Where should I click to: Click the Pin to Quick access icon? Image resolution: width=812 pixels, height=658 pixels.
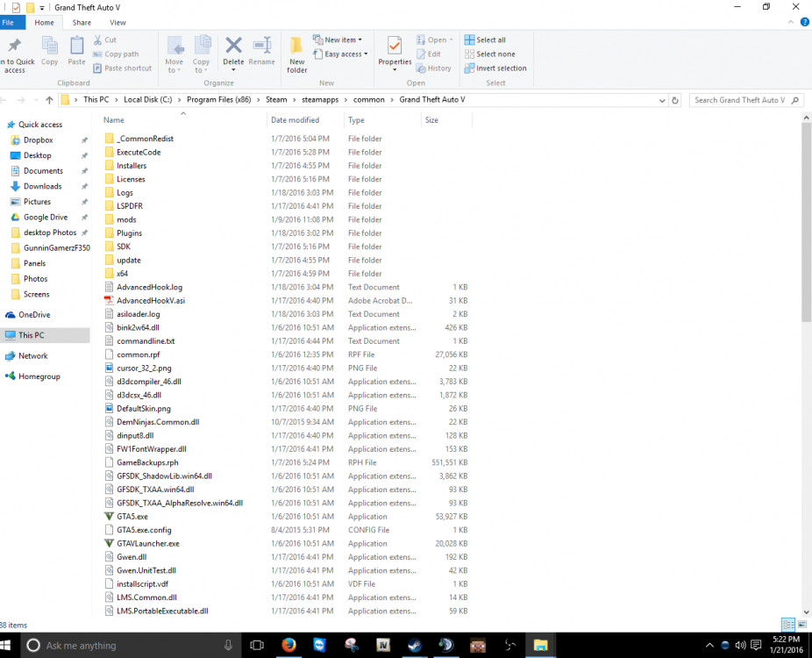(15, 46)
